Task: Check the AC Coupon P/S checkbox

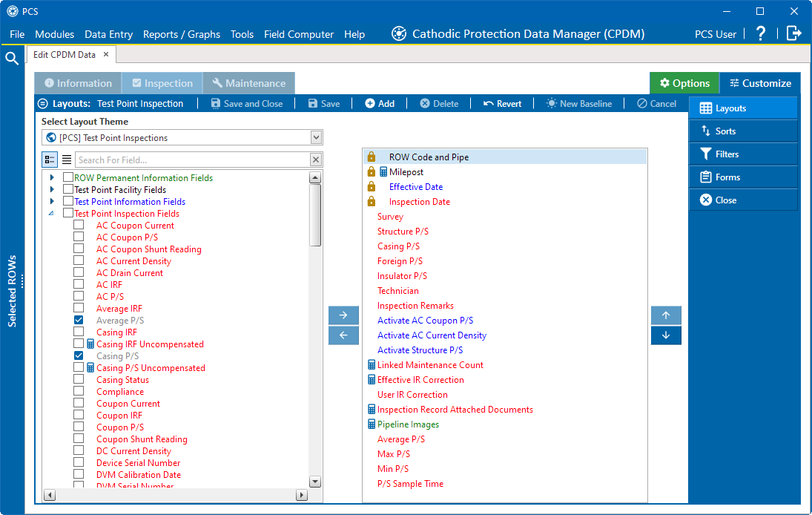Action: point(79,237)
